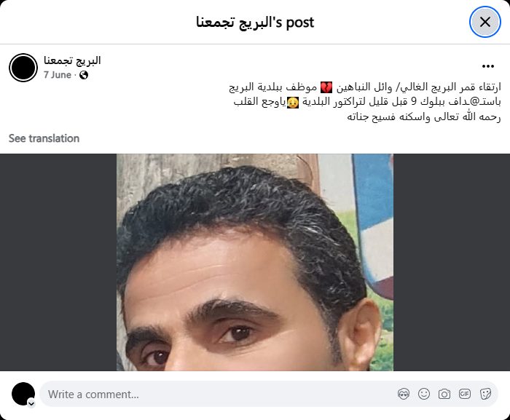Open the sticker picker icon

pyautogui.click(x=485, y=394)
